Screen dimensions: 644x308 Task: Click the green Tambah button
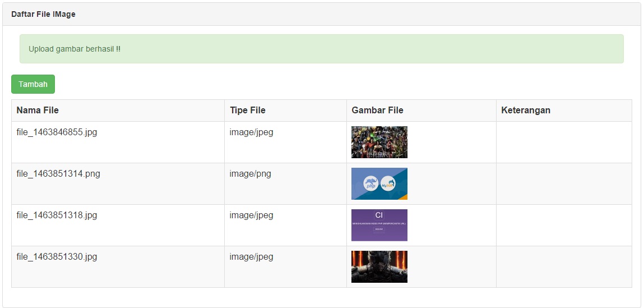click(33, 84)
